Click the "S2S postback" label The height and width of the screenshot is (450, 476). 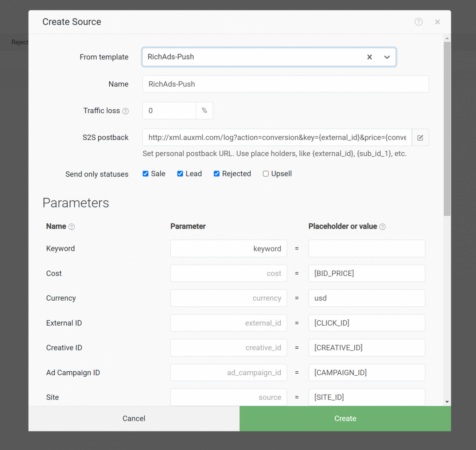point(106,138)
